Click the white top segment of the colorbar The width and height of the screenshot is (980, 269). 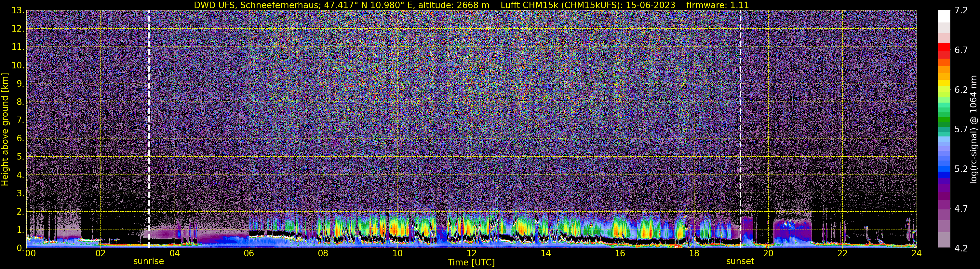click(944, 16)
